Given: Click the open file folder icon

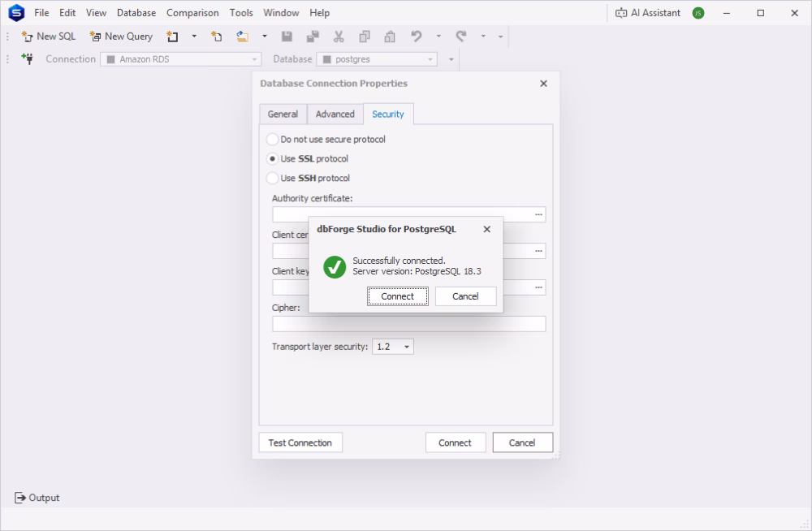Looking at the screenshot, I should (242, 37).
